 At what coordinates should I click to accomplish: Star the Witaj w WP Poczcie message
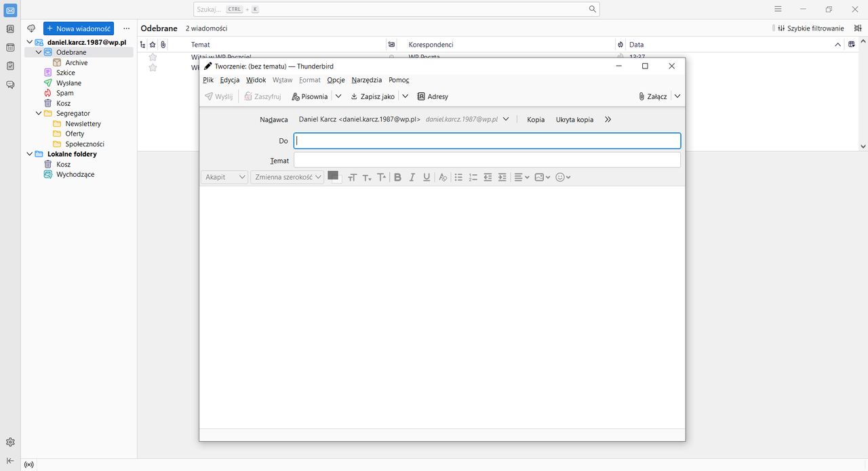pos(153,57)
